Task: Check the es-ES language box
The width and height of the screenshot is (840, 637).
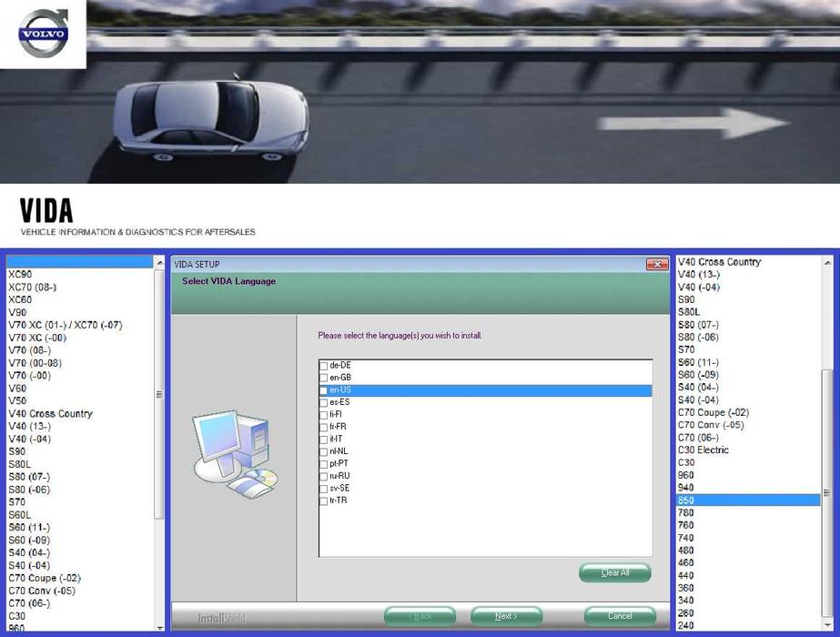Action: pyautogui.click(x=324, y=403)
